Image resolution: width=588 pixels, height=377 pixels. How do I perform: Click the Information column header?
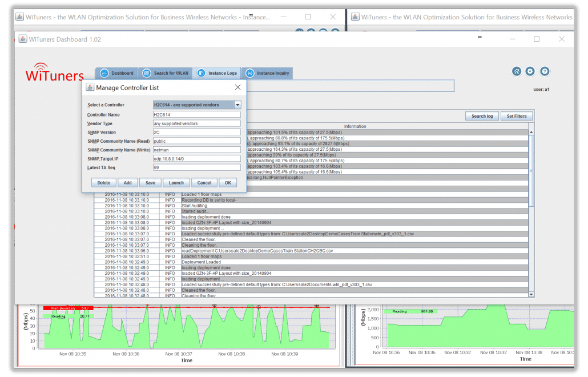[x=355, y=126]
